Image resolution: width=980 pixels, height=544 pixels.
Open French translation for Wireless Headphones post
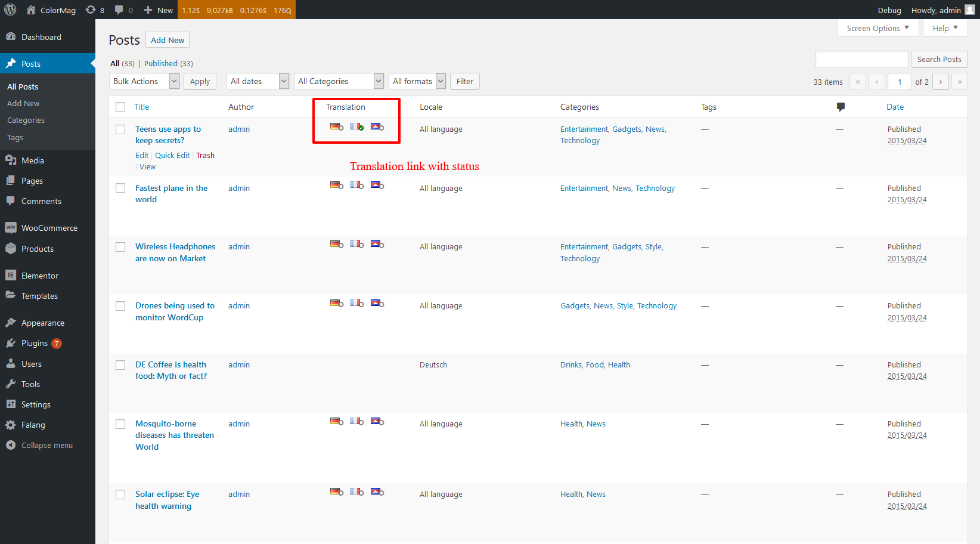point(357,244)
